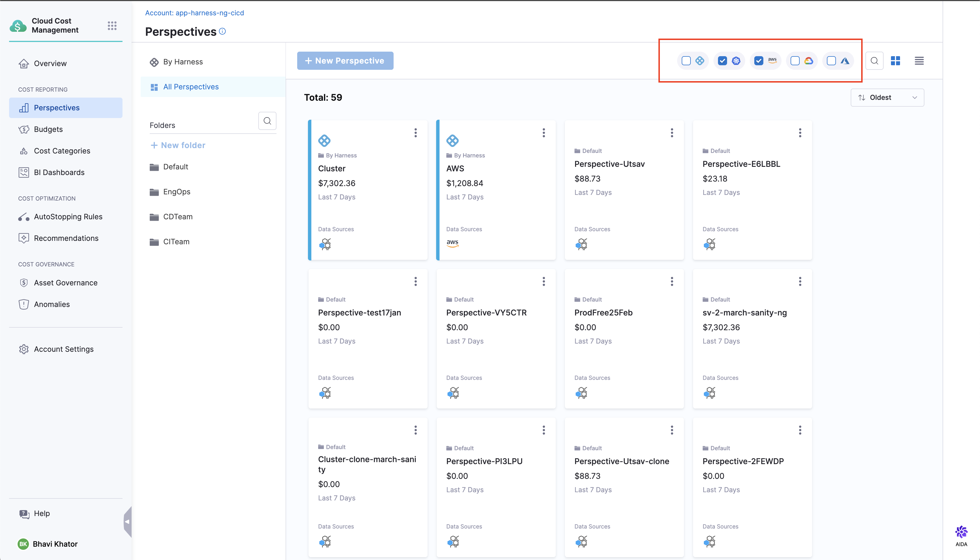Uncheck the Kubernetes cluster filter checkbox
The image size is (980, 560).
(x=723, y=61)
